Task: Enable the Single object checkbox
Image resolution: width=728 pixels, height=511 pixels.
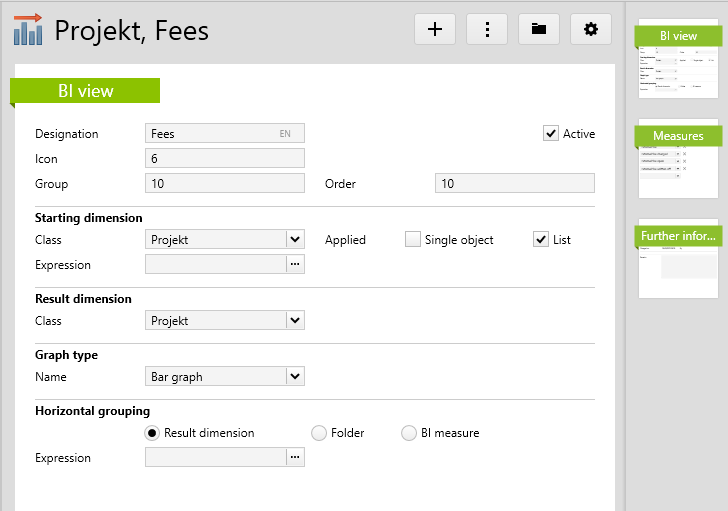Action: pyautogui.click(x=413, y=240)
